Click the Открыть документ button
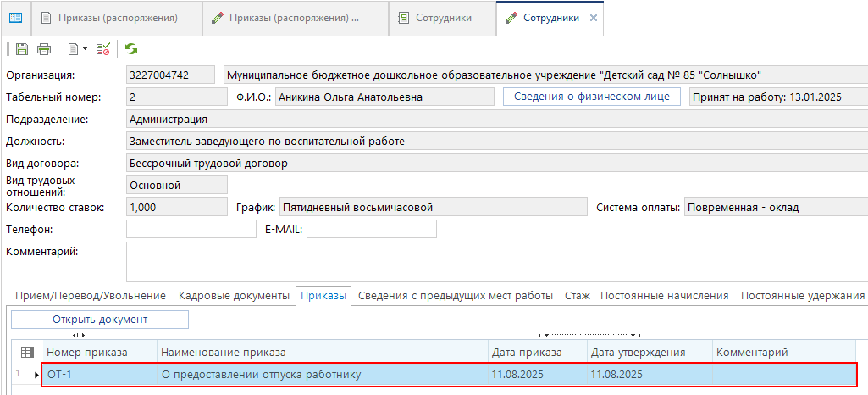Viewport: 868px width, 395px height. [x=100, y=320]
